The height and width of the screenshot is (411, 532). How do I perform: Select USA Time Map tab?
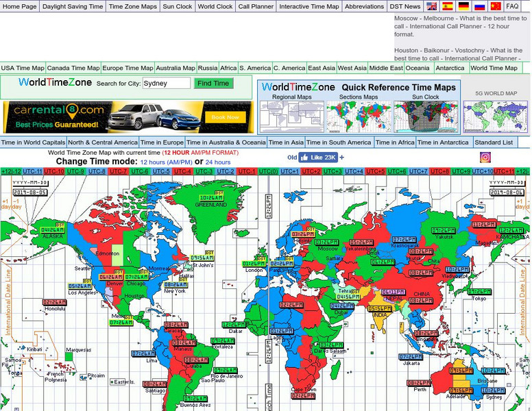click(23, 68)
